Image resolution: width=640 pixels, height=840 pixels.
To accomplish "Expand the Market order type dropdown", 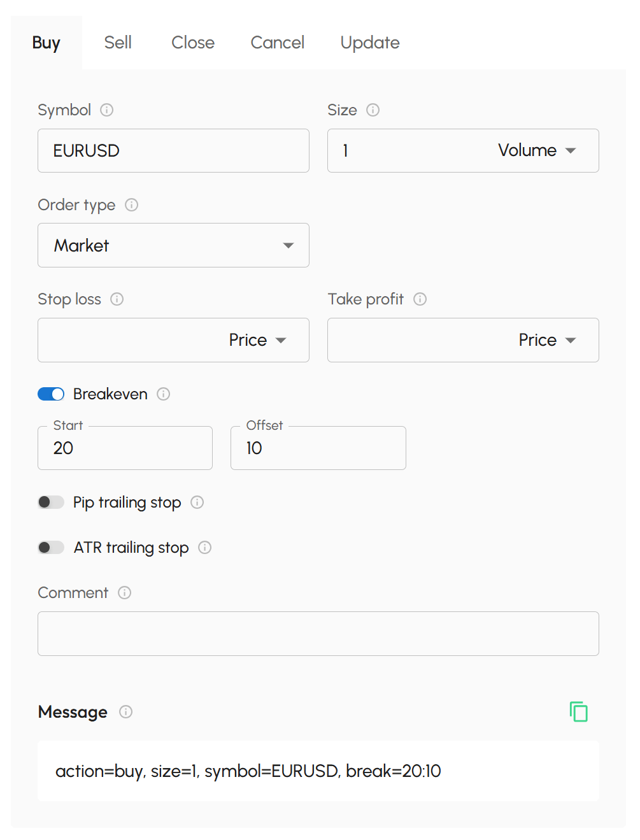I will tap(173, 246).
